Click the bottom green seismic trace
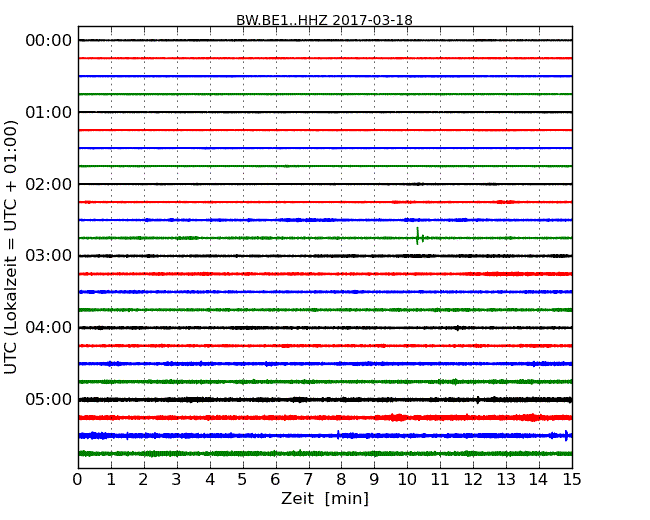This screenshot has width=650, height=520. [325, 454]
